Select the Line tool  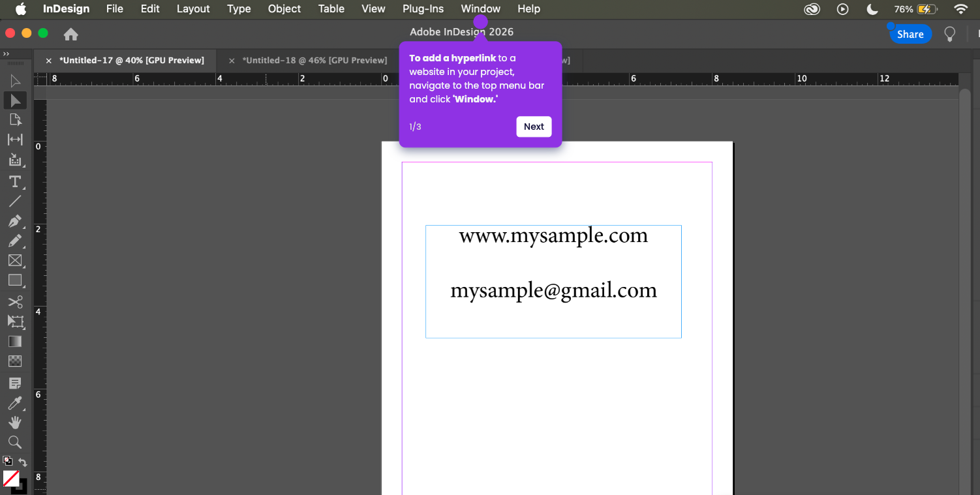click(15, 201)
